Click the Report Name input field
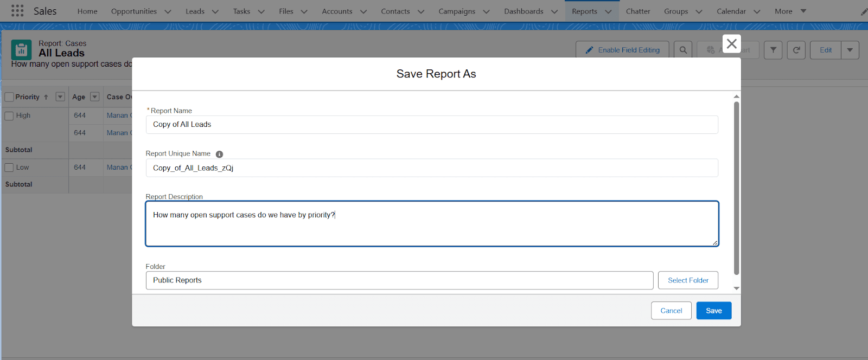Viewport: 868px width, 360px height. click(432, 125)
